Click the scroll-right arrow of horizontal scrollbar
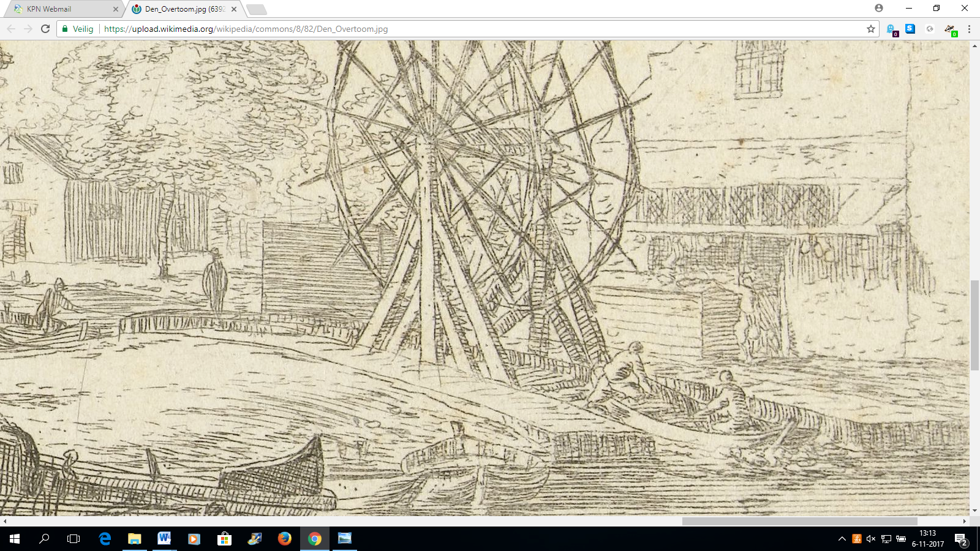This screenshot has height=551, width=980. click(964, 522)
